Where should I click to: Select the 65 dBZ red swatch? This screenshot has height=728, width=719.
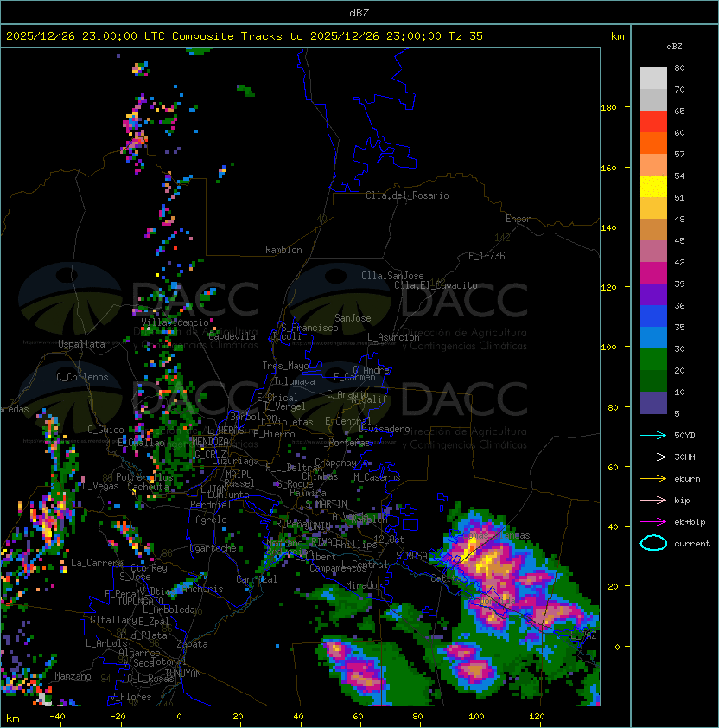click(x=653, y=121)
